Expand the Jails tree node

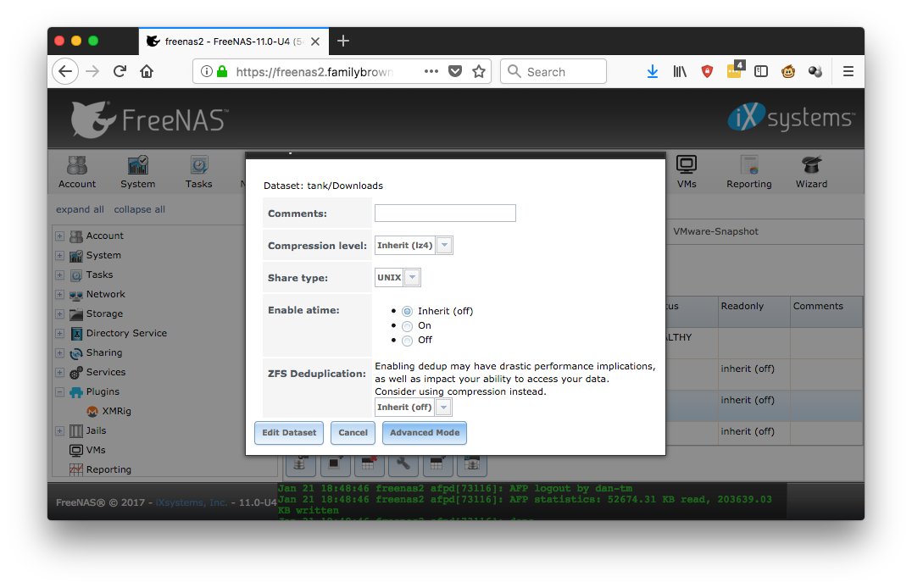(x=60, y=431)
